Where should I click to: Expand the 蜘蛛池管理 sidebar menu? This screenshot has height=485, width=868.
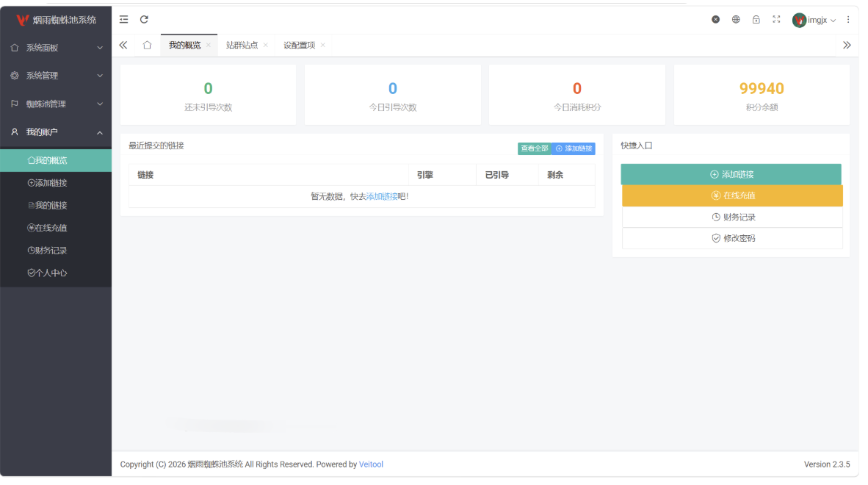[x=56, y=104]
